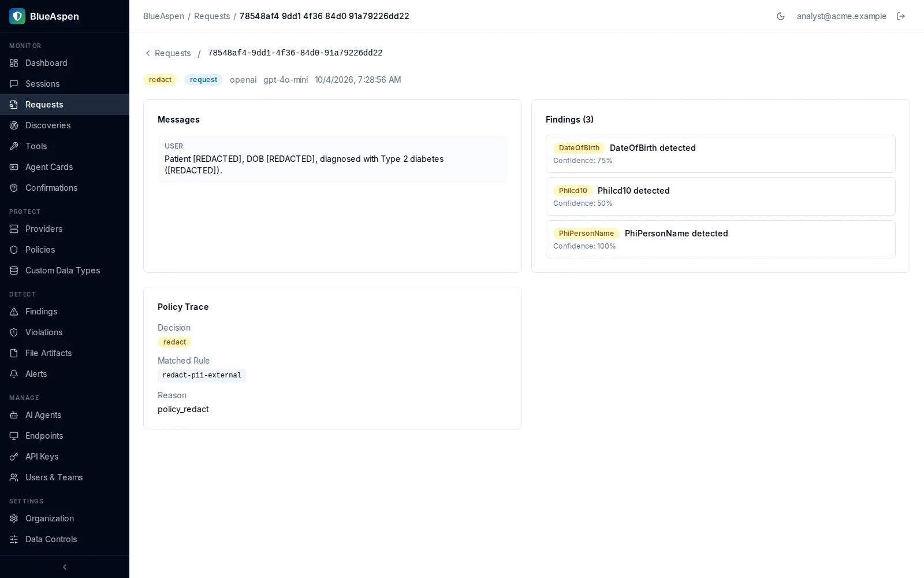The image size is (924, 578).
Task: Open API Keys management
Action: click(65, 457)
